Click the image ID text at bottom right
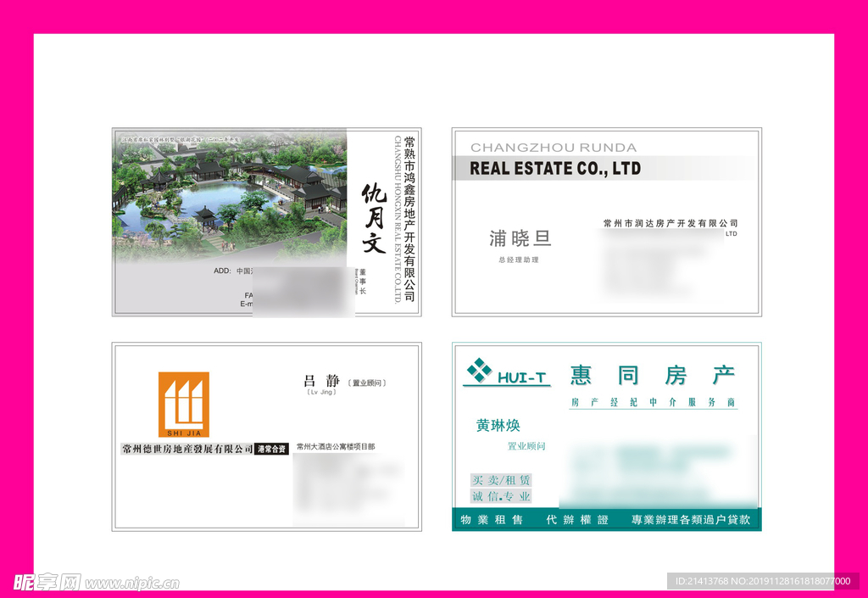 point(760,581)
